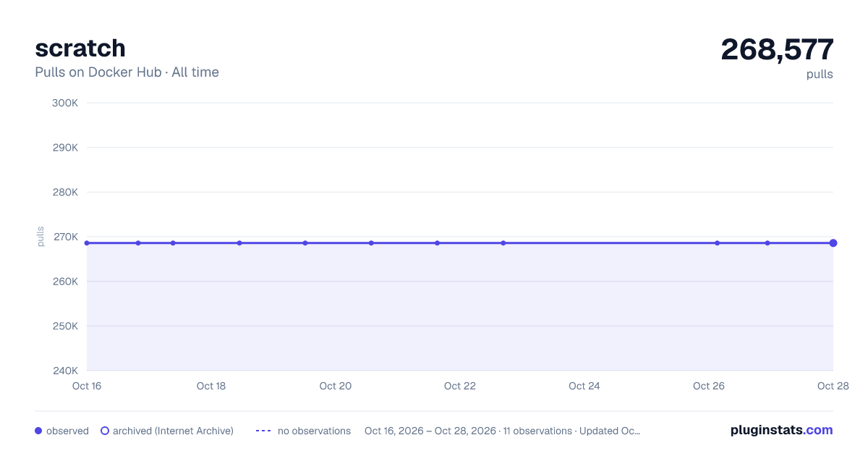This screenshot has height=456, width=868.
Task: Click the 240K y-axis label
Action: [x=65, y=371]
